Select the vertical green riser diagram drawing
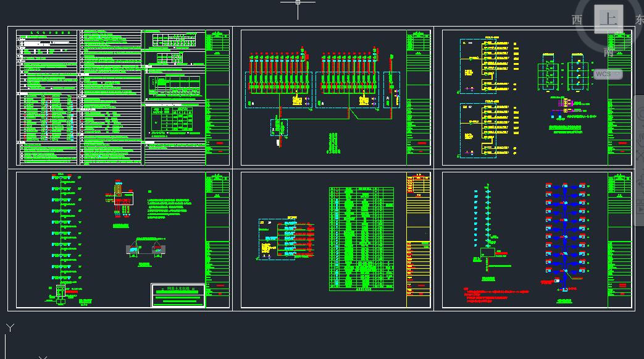644x359 pixels. tap(65, 239)
